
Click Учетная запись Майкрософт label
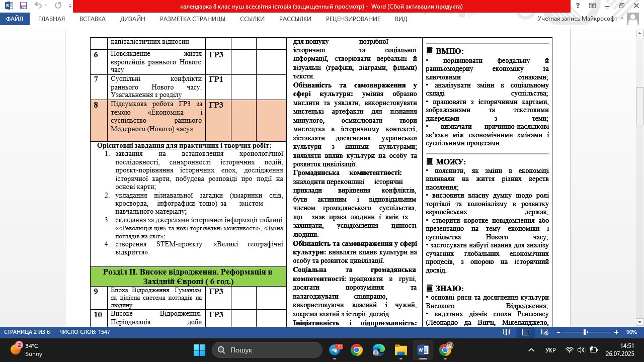coord(577,19)
